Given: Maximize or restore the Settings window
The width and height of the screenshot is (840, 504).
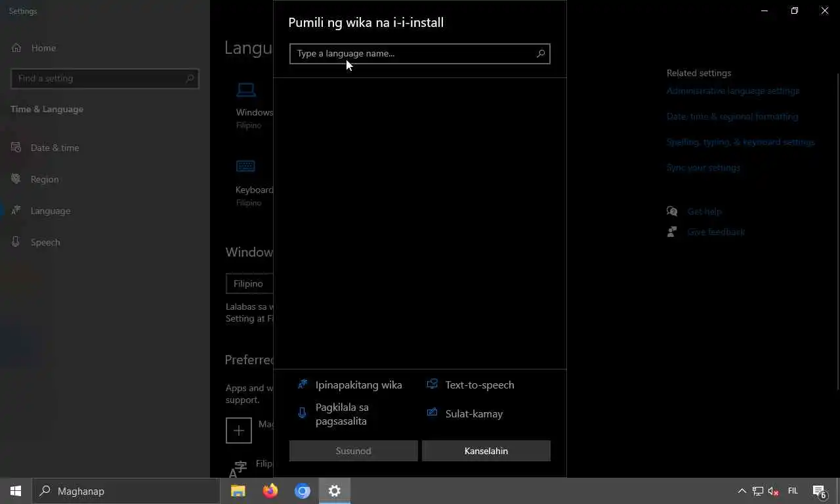Looking at the screenshot, I should pos(795,10).
